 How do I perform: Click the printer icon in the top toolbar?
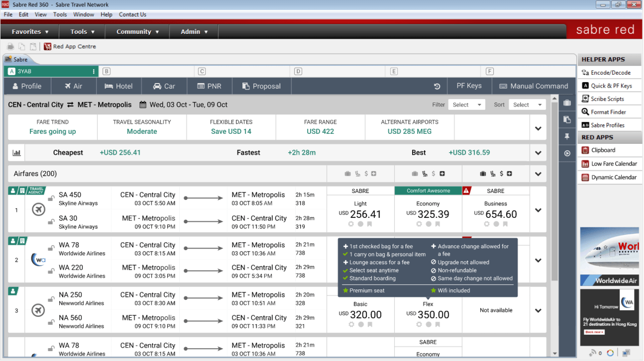pos(10,46)
